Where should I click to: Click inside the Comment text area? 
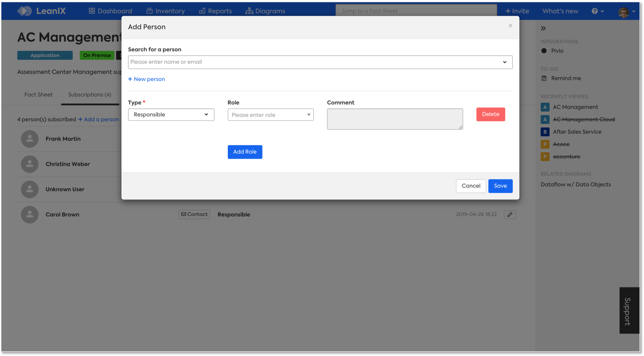pyautogui.click(x=394, y=119)
